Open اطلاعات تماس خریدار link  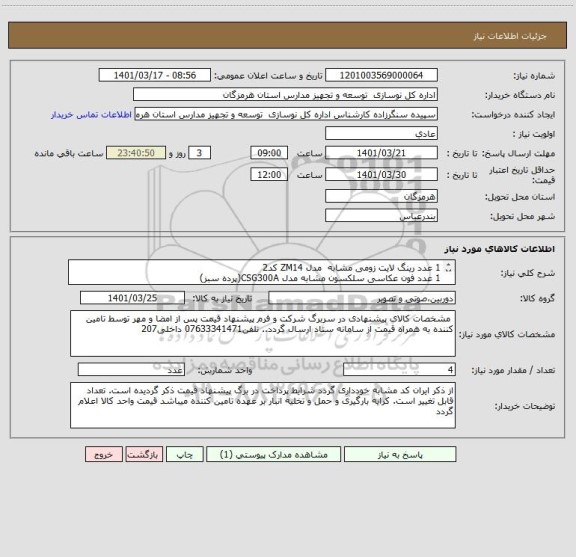(91, 115)
